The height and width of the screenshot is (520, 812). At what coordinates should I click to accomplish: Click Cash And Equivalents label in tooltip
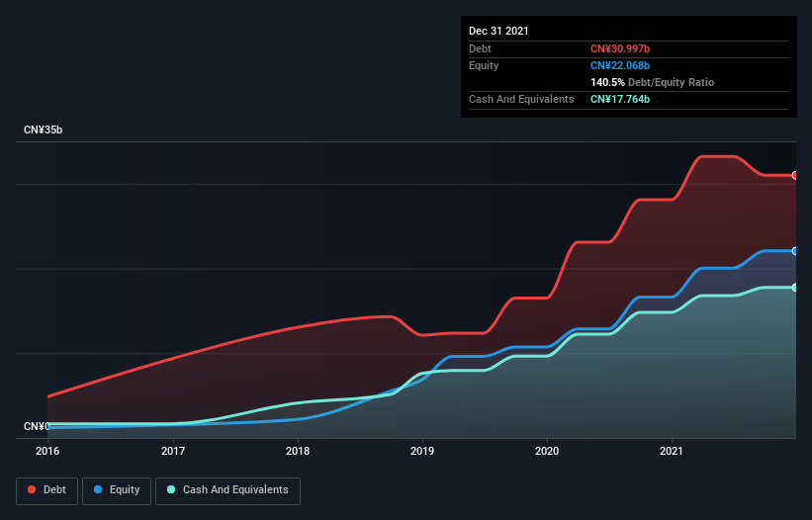click(521, 99)
